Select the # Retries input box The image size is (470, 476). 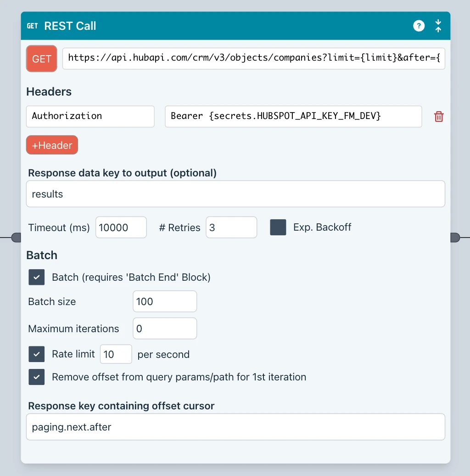click(x=231, y=227)
